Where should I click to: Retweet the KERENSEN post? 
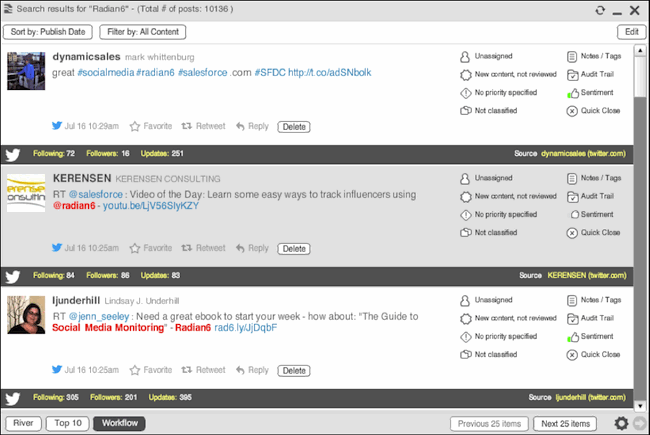pyautogui.click(x=204, y=248)
